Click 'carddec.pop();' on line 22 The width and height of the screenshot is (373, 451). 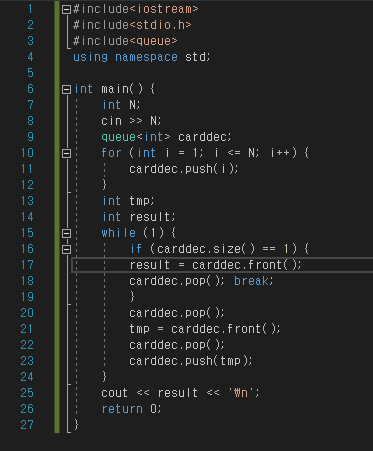177,345
